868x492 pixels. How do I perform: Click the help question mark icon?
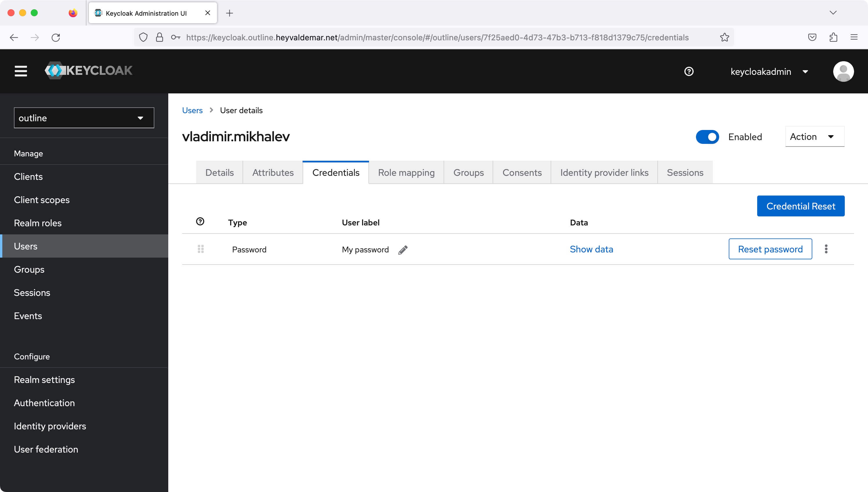pyautogui.click(x=689, y=71)
